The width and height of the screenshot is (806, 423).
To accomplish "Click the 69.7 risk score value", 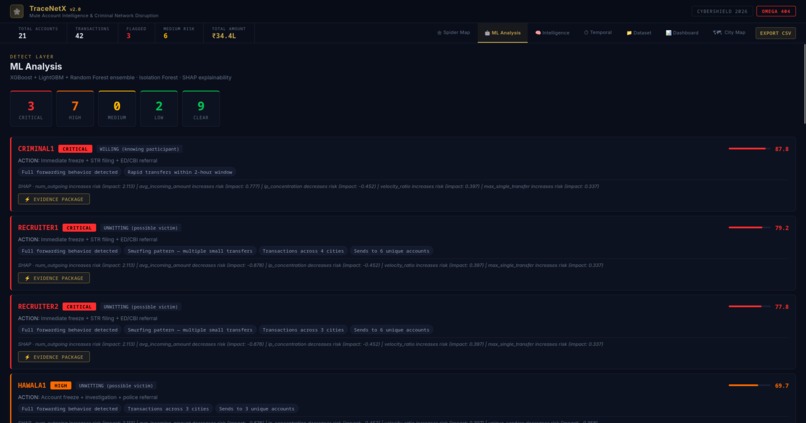I will (x=781, y=385).
